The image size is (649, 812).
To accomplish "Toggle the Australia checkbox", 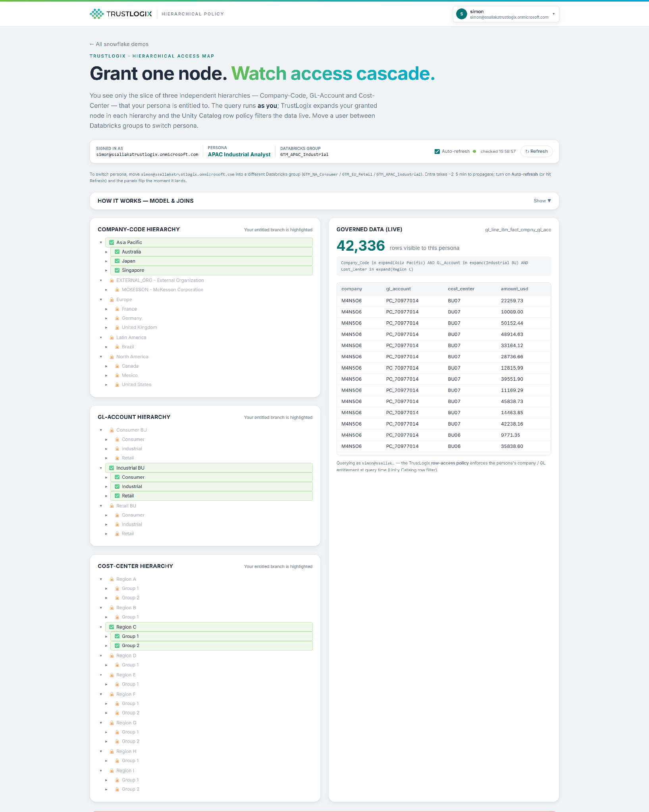I will (117, 252).
